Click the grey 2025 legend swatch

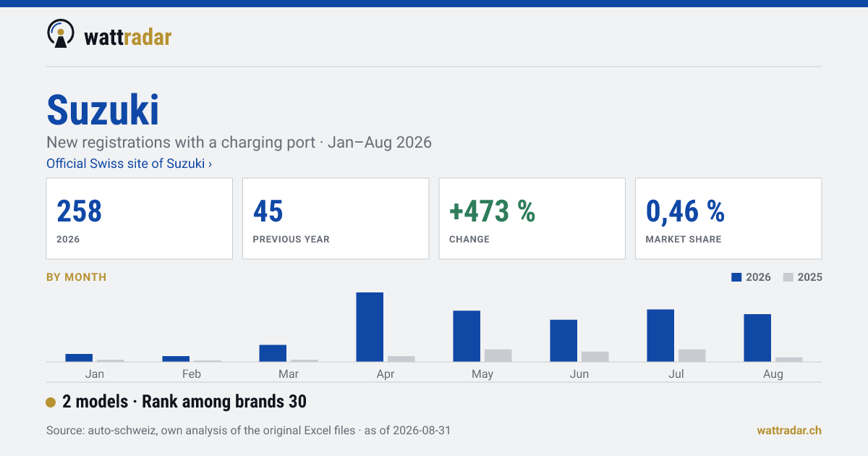[788, 277]
